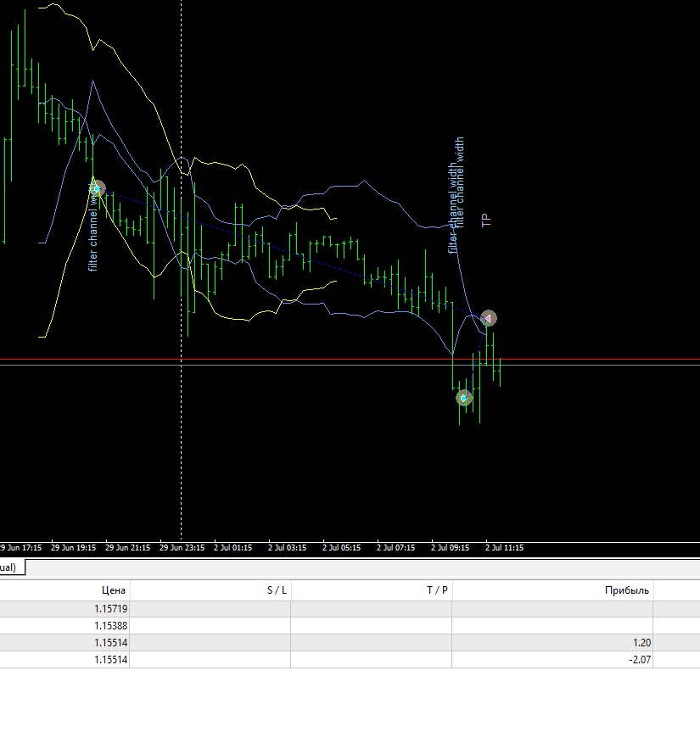Click the 2 Jul 11:15 time label
The width and height of the screenshot is (700, 732).
click(504, 548)
